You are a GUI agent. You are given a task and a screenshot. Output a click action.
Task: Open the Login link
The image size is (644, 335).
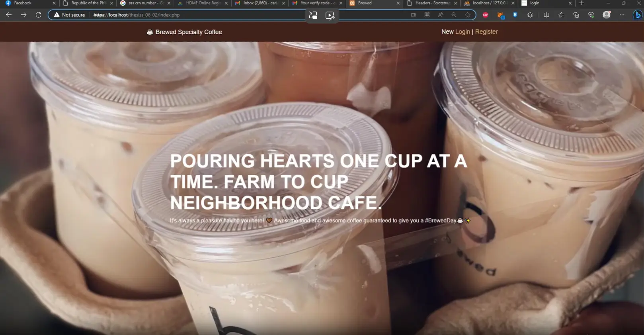pyautogui.click(x=463, y=31)
